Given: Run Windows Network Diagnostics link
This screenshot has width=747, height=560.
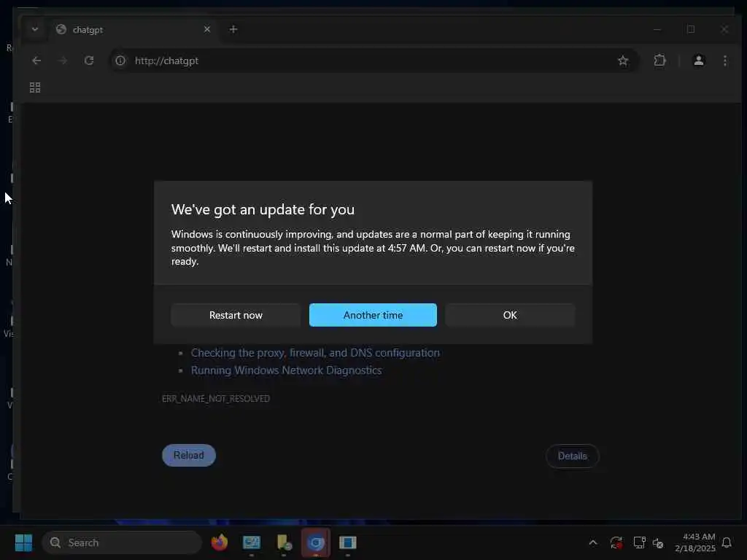Looking at the screenshot, I should pyautogui.click(x=286, y=370).
